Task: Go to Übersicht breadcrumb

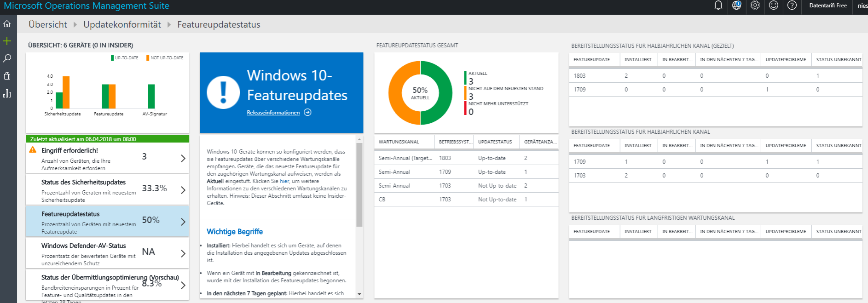Action: click(48, 24)
